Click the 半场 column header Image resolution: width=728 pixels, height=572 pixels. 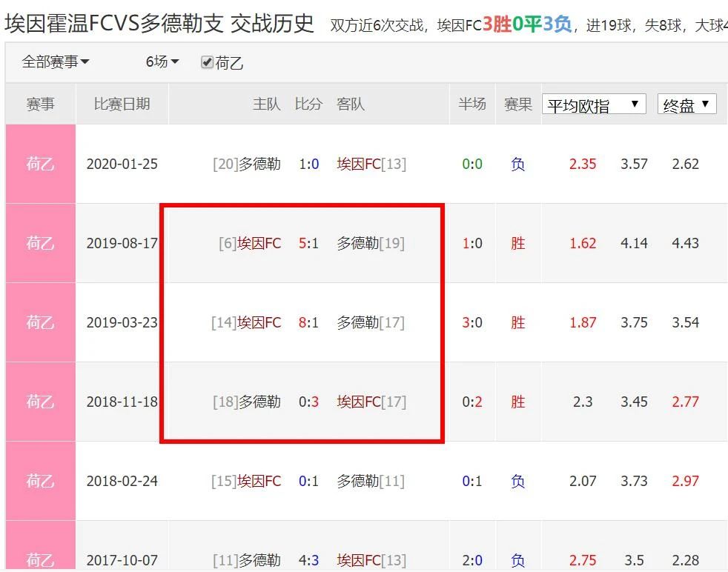tap(471, 104)
